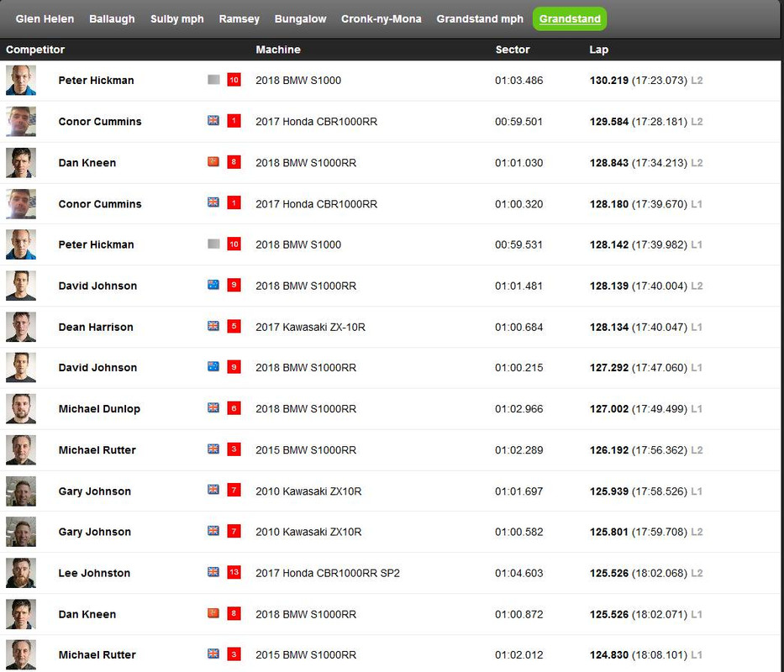
Task: Click sector time 00:59.501
Action: pos(518,122)
